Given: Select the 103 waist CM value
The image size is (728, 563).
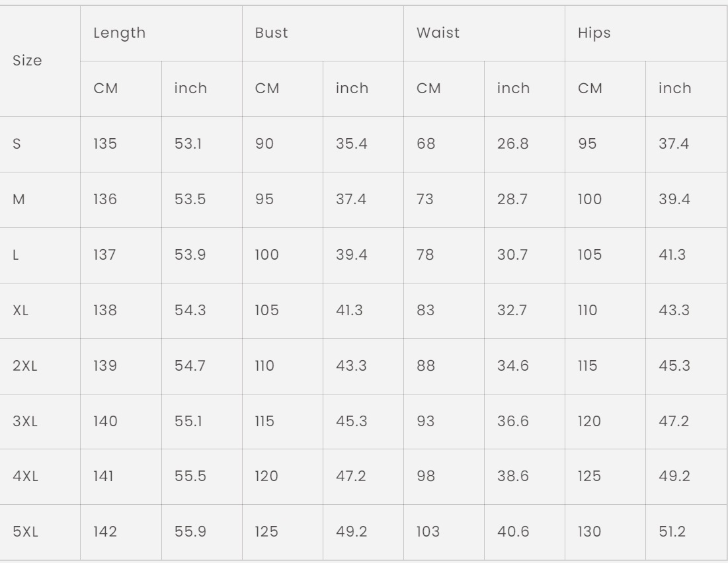Looking at the screenshot, I should pos(428,531).
